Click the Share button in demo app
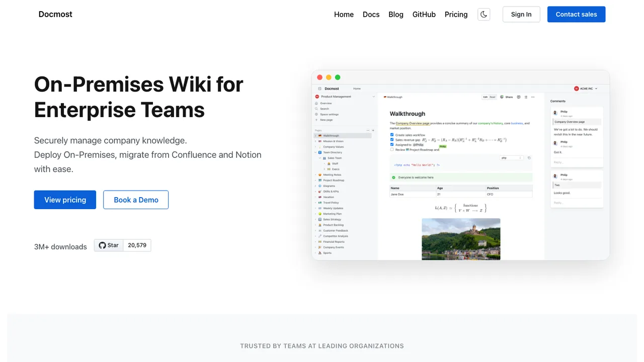644x362 pixels. coord(507,97)
